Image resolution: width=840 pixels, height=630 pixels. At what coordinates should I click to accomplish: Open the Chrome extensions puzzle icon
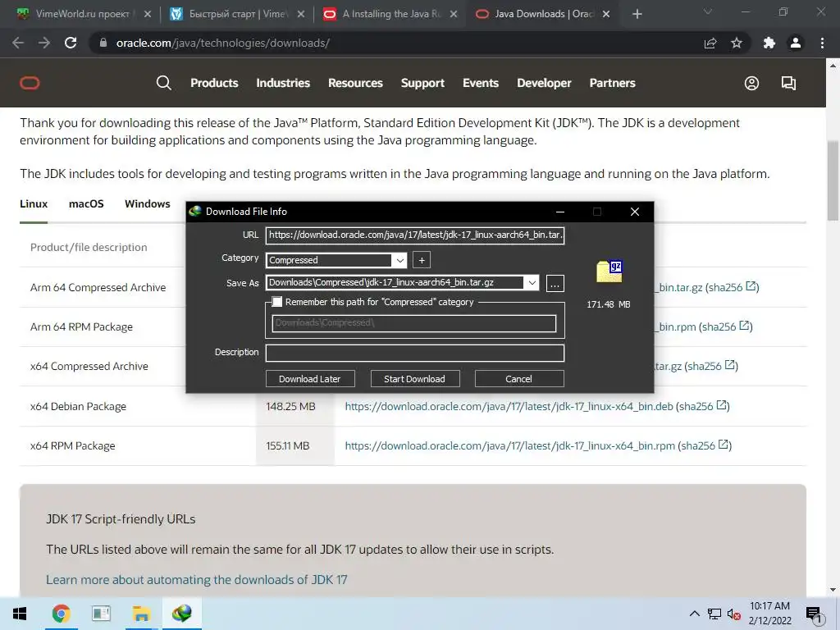tap(769, 43)
